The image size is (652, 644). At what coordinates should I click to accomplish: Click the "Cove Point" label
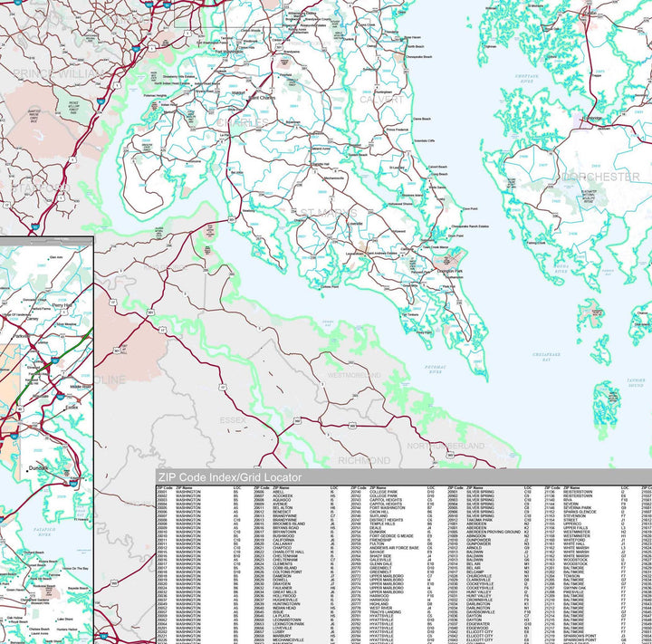[x=470, y=209]
